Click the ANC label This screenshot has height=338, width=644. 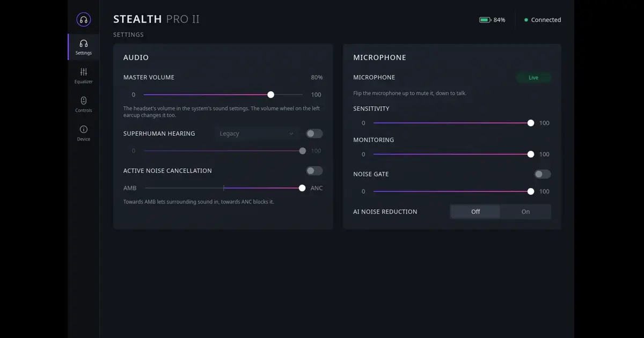[x=317, y=188]
